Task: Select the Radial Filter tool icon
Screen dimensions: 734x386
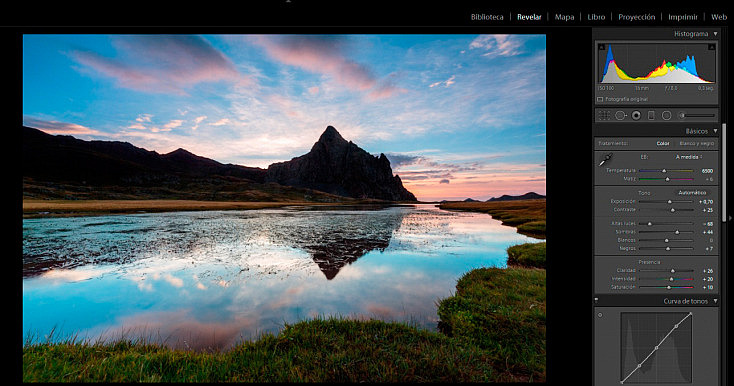Action: click(667, 115)
